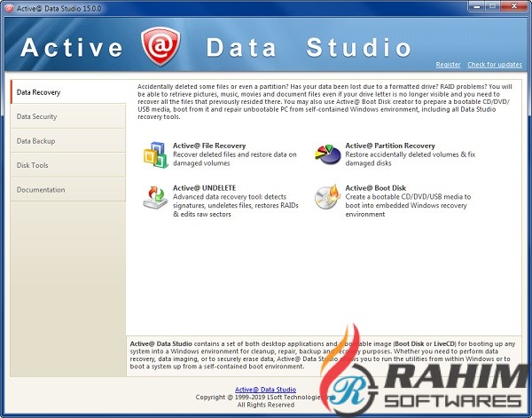532x418 pixels.
Task: Click 'Create a bootable CD/DVD/USB media' description
Action: point(408,205)
